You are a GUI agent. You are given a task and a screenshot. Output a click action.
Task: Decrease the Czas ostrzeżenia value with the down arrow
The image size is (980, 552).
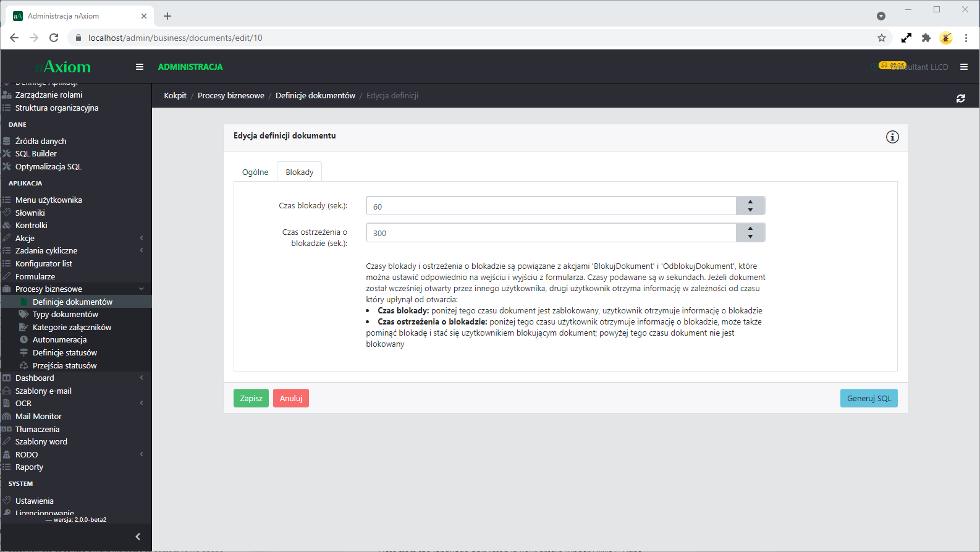(750, 237)
